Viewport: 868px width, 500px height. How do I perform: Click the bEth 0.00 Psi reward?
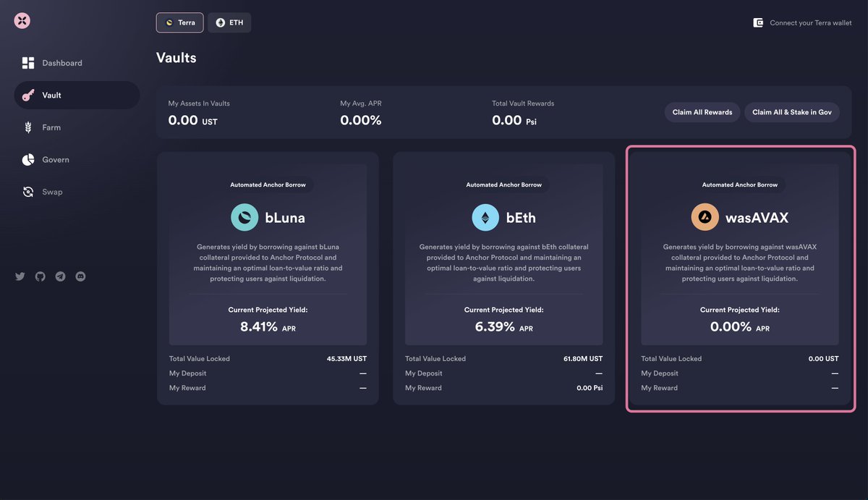click(x=590, y=388)
